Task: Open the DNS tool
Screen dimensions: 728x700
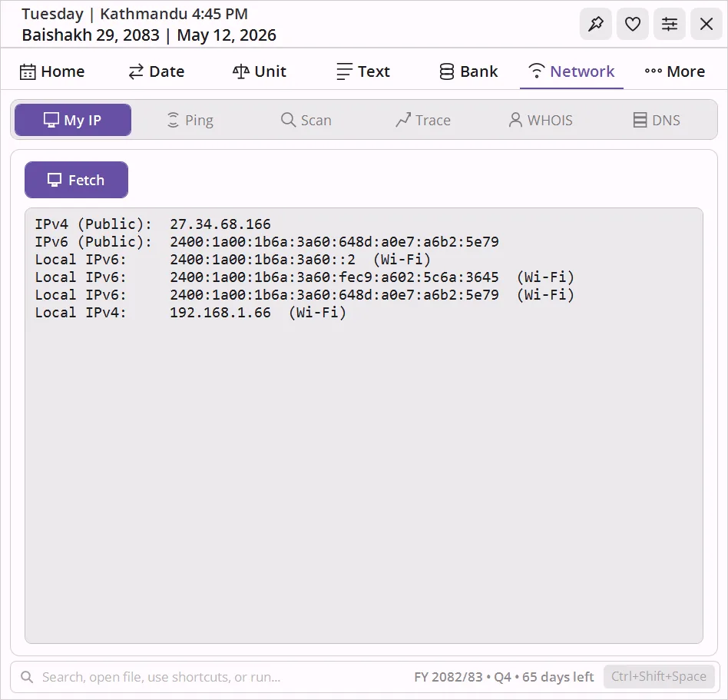Action: pyautogui.click(x=657, y=120)
